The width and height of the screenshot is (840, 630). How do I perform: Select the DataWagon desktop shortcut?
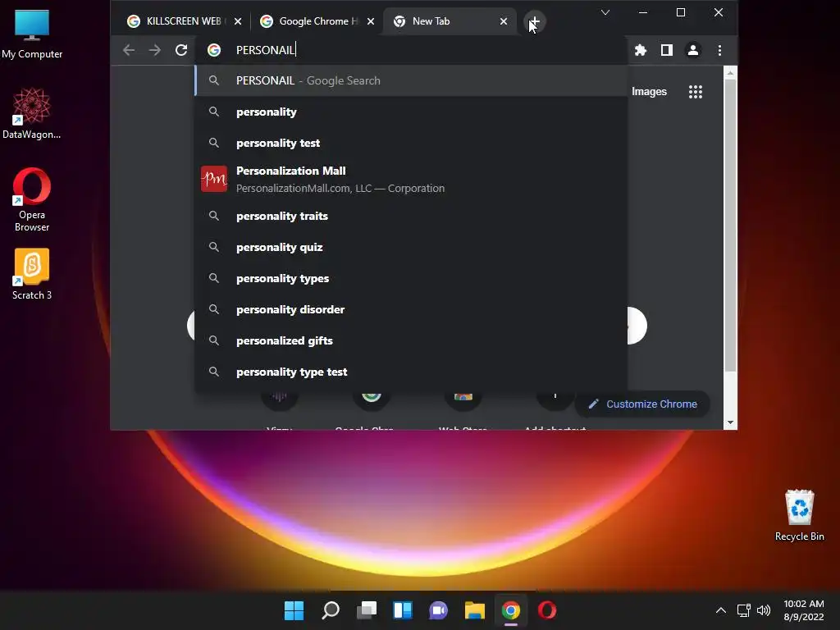click(x=32, y=113)
